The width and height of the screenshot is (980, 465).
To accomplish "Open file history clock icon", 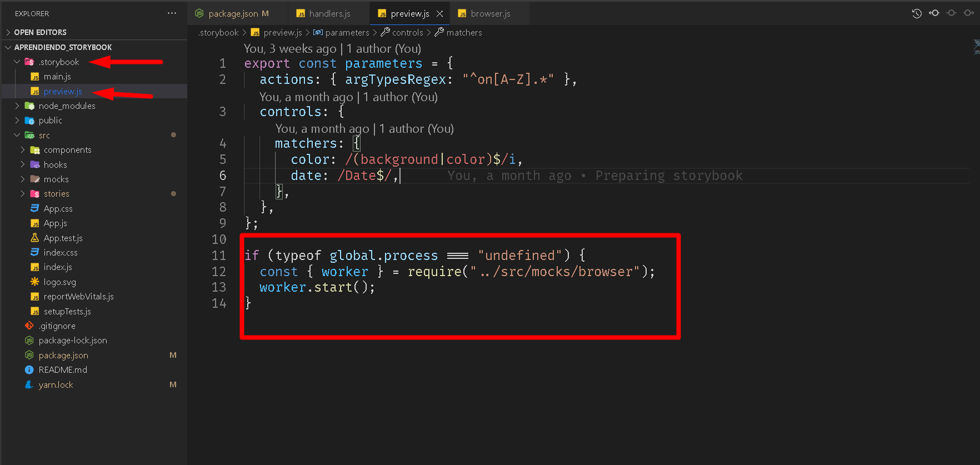I will point(917,13).
